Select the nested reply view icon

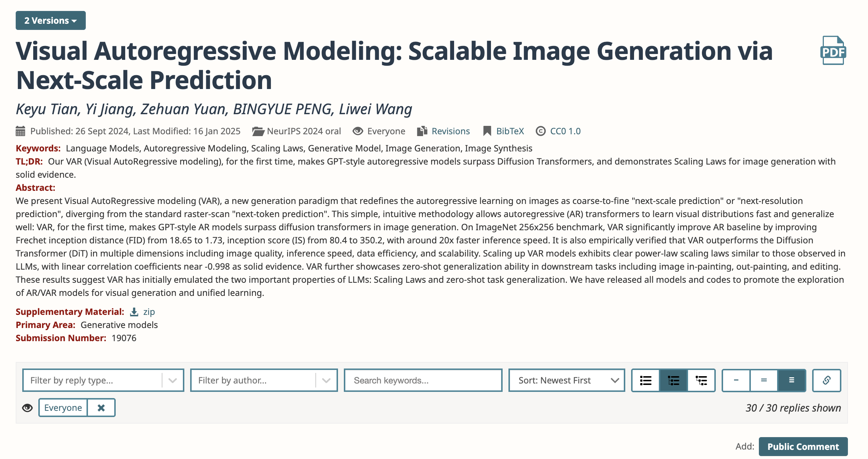701,380
